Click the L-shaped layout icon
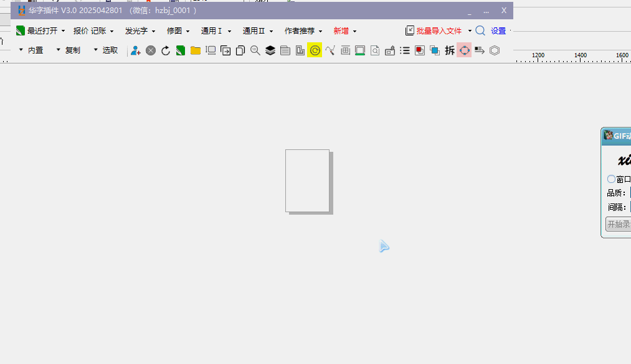The height and width of the screenshot is (364, 631). point(300,50)
